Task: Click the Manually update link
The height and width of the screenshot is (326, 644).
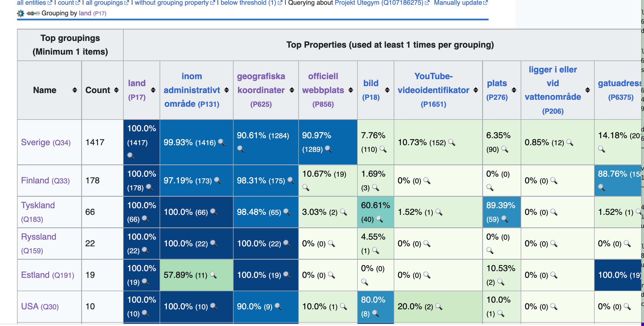Action: click(458, 3)
